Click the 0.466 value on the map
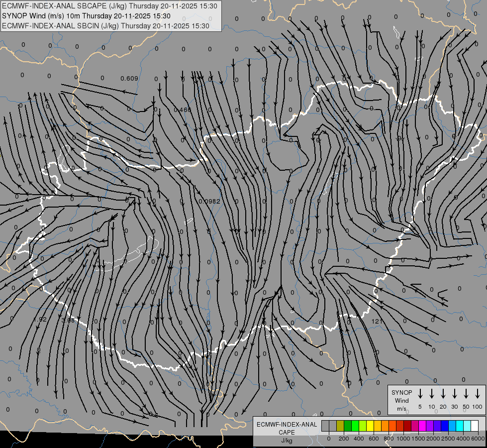The height and width of the screenshot is (448, 487). coord(183,110)
